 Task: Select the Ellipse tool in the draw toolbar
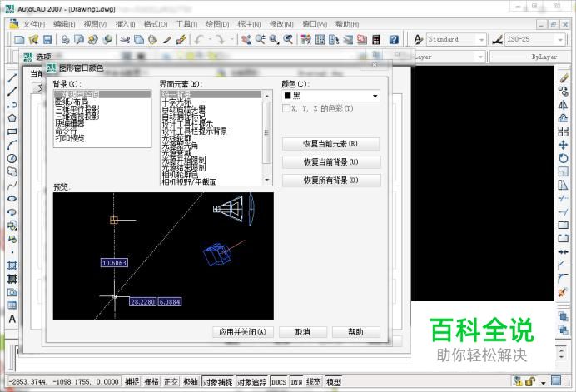(12, 198)
